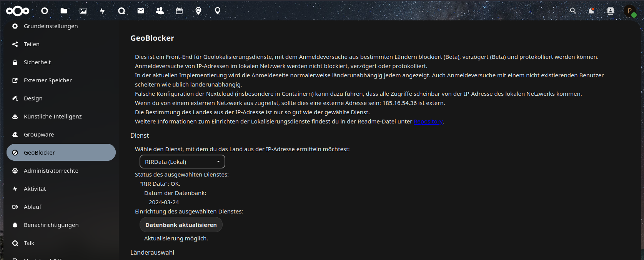Screen dimensions: 644x260
Task: Go to Sicherheit settings section
Action: coord(37,62)
